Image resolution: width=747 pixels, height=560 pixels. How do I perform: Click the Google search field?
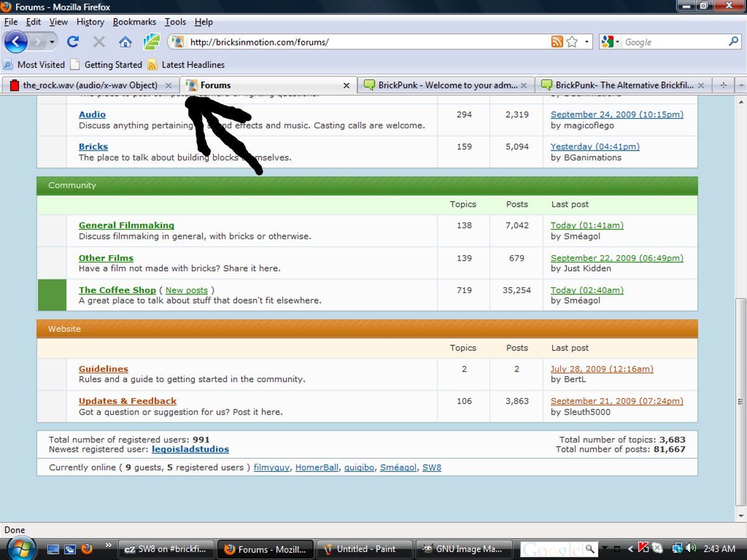(x=674, y=42)
